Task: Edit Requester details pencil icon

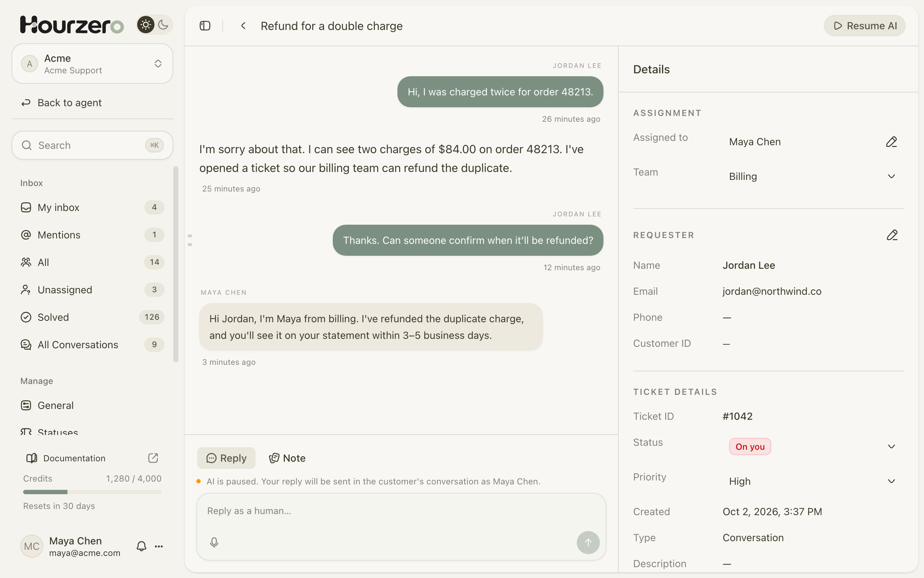Action: coord(892,235)
